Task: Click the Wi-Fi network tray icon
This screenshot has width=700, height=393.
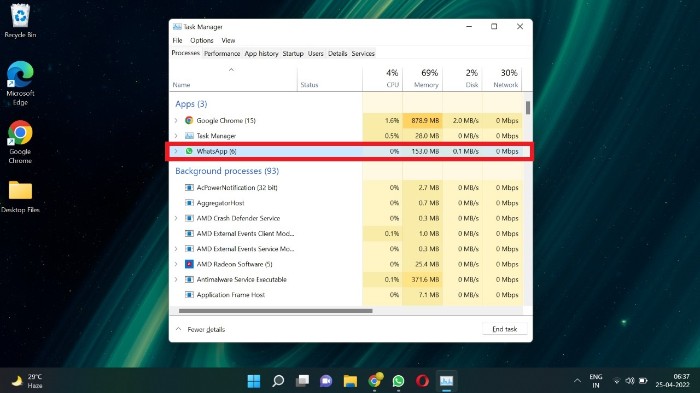Action: pyautogui.click(x=617, y=381)
